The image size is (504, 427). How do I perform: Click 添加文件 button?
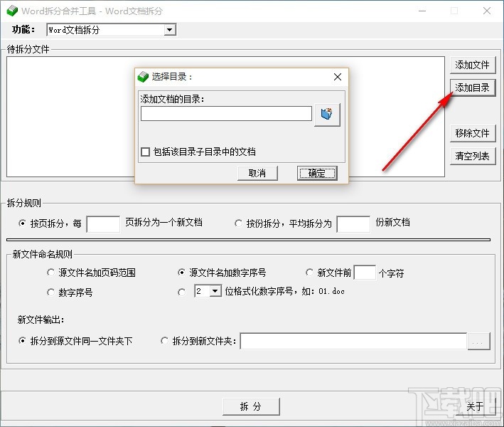[x=473, y=65]
